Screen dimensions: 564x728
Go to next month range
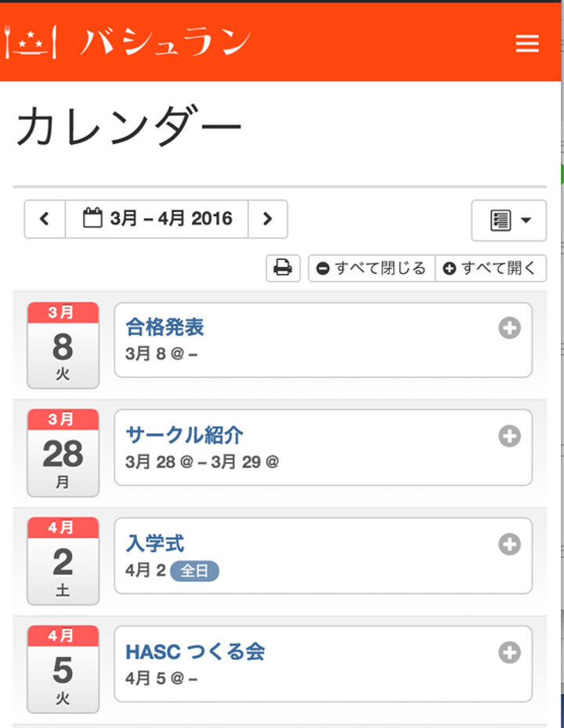click(268, 219)
